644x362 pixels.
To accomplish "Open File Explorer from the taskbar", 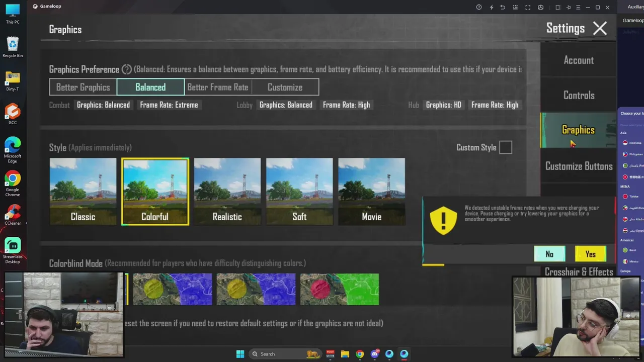I will point(345,354).
